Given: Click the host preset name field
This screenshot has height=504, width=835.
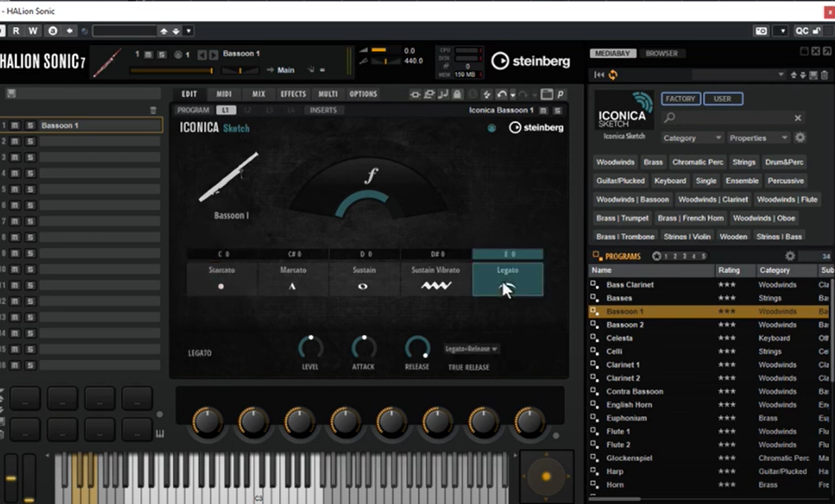Looking at the screenshot, I should 125,31.
